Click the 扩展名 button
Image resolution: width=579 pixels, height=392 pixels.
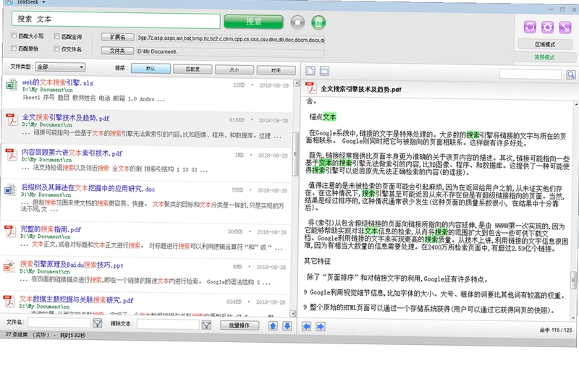point(118,37)
